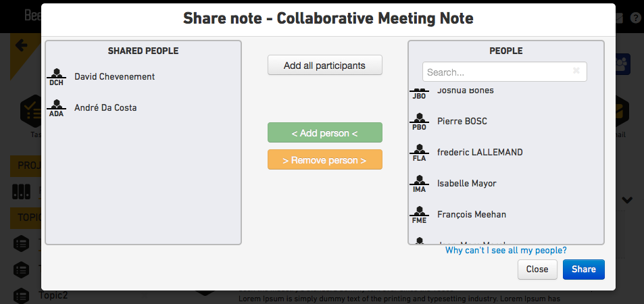Select Isabelle Mayor in people list
The width and height of the screenshot is (644, 304).
click(466, 184)
